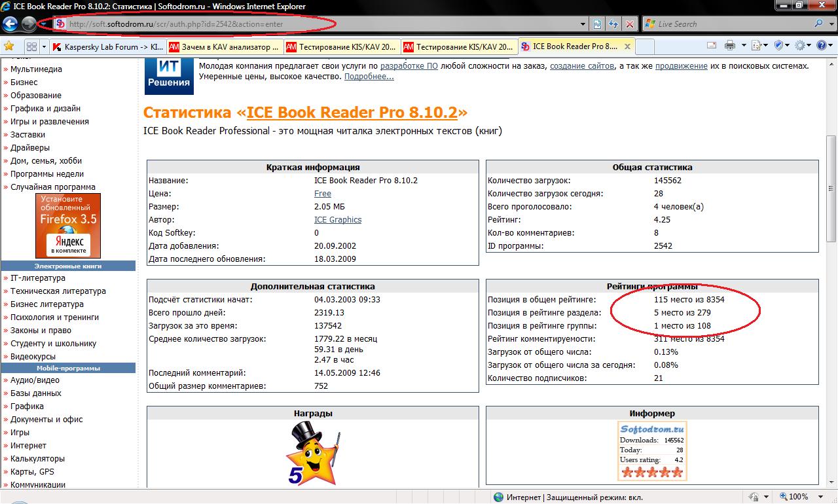Click the download count 145562

[x=668, y=181]
